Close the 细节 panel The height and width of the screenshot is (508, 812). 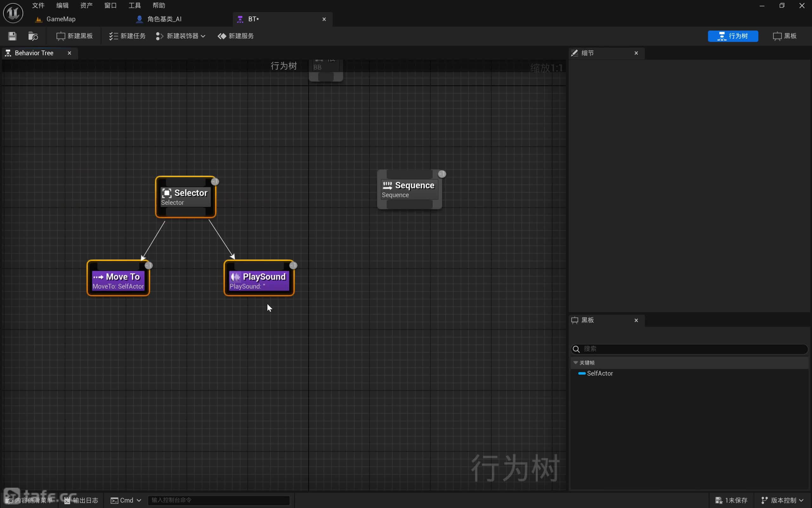coord(636,53)
